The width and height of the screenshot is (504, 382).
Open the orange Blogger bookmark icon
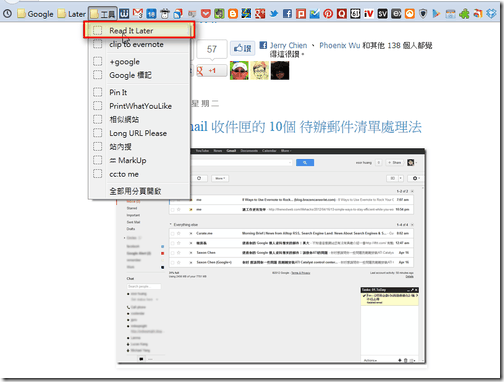click(x=233, y=14)
